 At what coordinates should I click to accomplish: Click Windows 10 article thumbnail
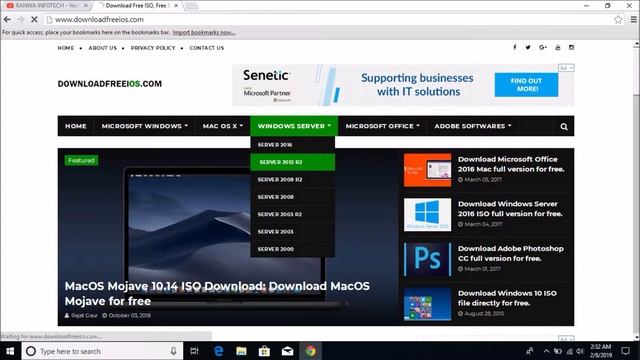[x=427, y=304]
